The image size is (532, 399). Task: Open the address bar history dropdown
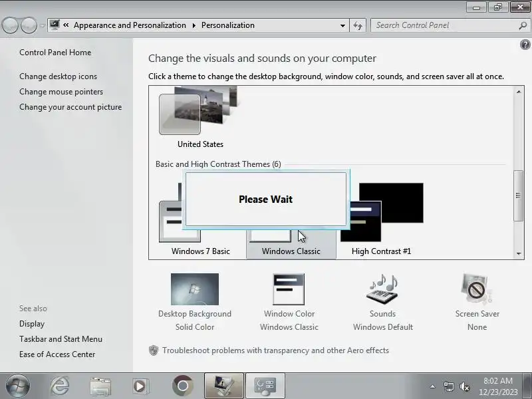tap(342, 25)
